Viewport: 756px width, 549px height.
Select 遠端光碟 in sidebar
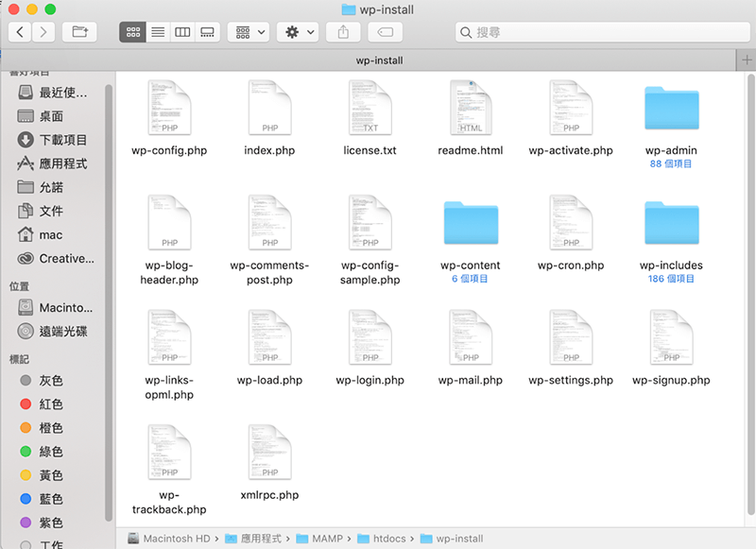pyautogui.click(x=53, y=331)
